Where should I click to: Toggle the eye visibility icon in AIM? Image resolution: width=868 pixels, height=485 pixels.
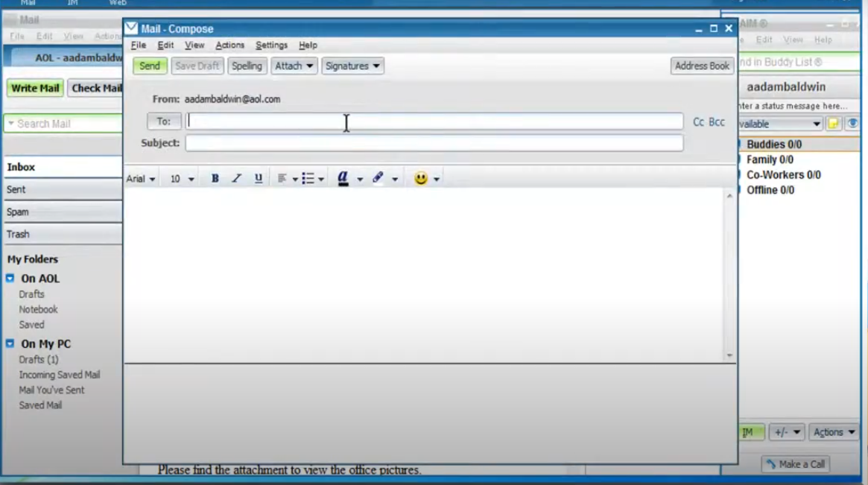pos(852,124)
